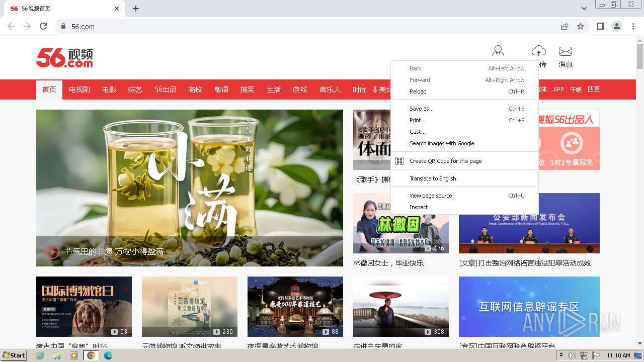Choose Translate to English

pyautogui.click(x=464, y=178)
